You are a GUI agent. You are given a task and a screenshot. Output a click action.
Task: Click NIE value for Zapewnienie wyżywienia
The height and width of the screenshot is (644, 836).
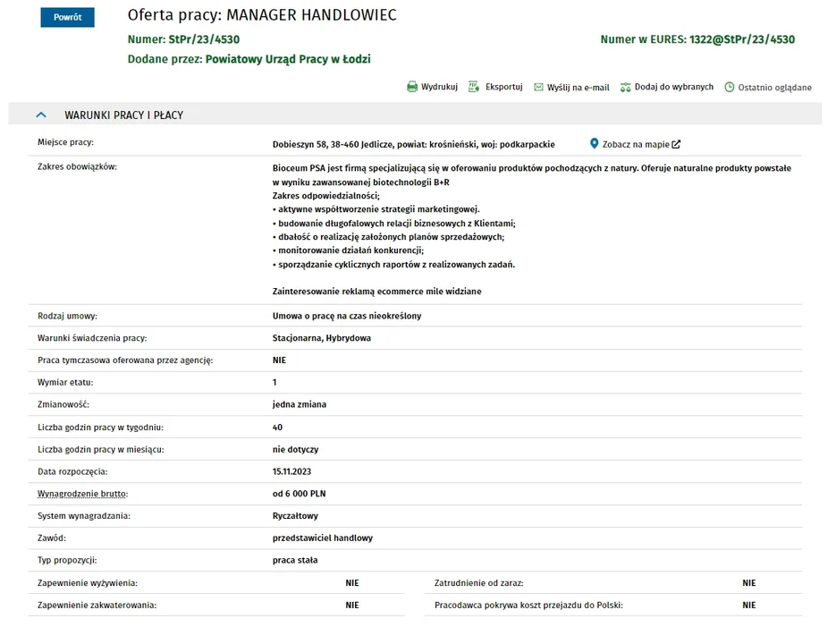click(352, 582)
